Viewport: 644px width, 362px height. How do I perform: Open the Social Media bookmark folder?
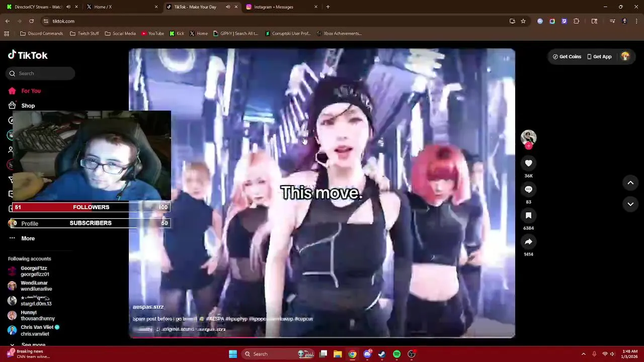(120, 34)
